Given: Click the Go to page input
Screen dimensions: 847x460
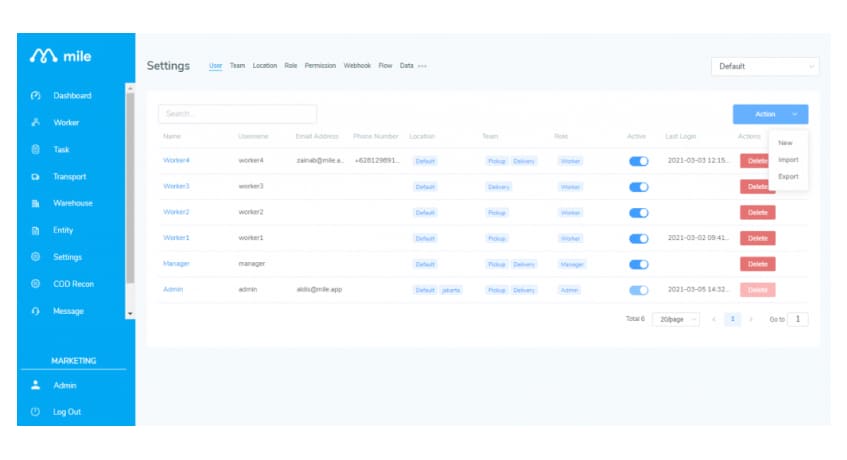Looking at the screenshot, I should point(798,319).
